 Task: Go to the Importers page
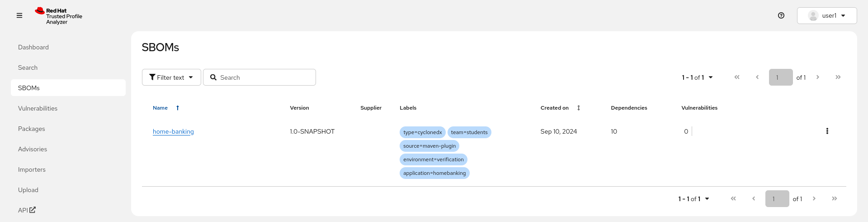32,169
